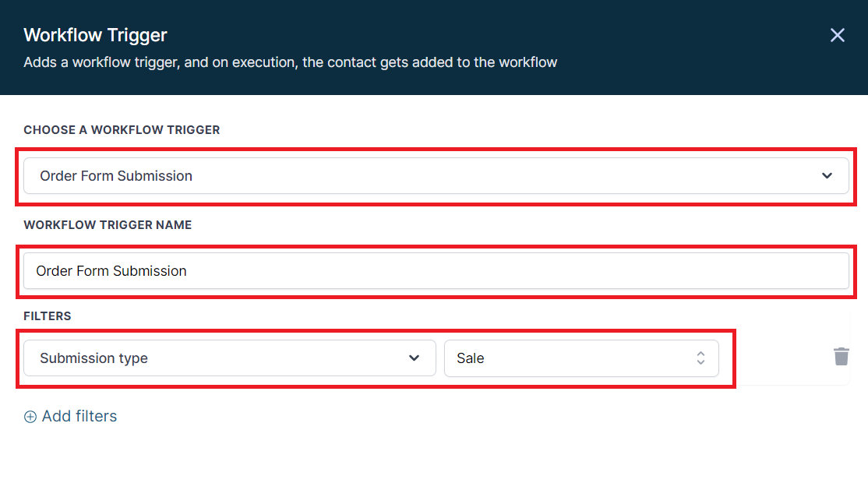Click the FILTERS section label
868x490 pixels.
tap(47, 316)
